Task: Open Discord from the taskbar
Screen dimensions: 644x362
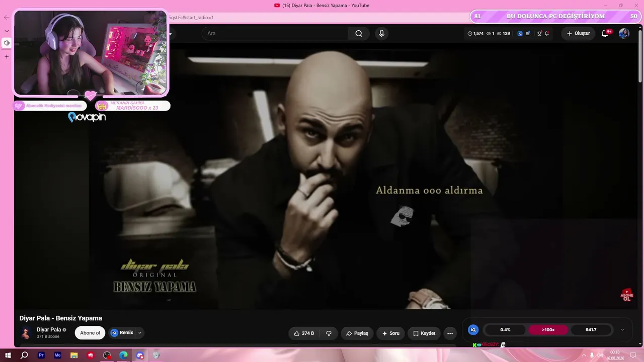Action: (140, 355)
